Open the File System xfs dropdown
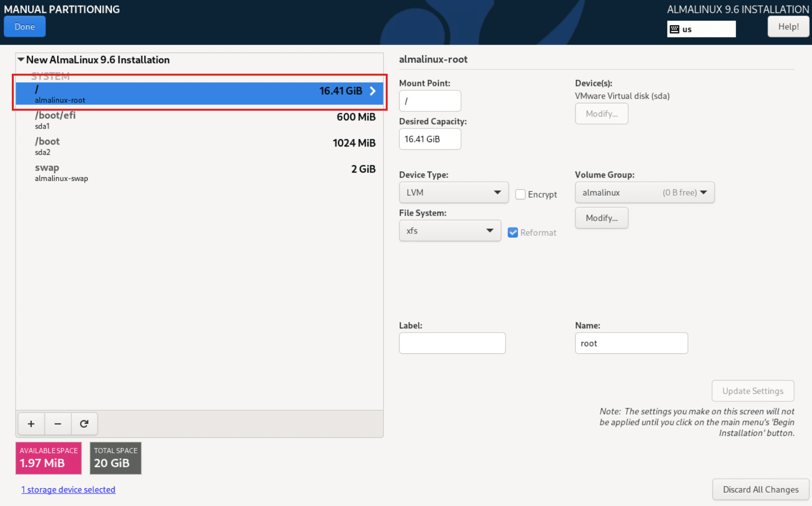Viewport: 812px width, 506px height. coord(450,231)
